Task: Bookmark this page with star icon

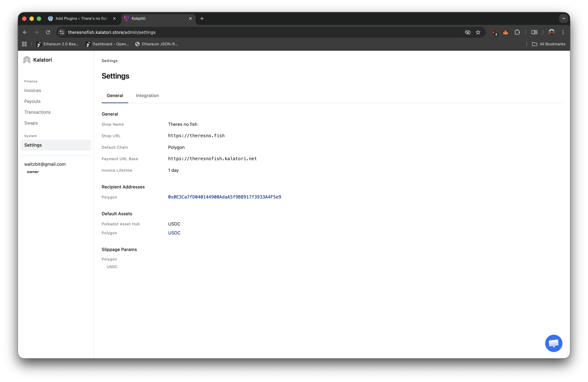Action: [478, 32]
